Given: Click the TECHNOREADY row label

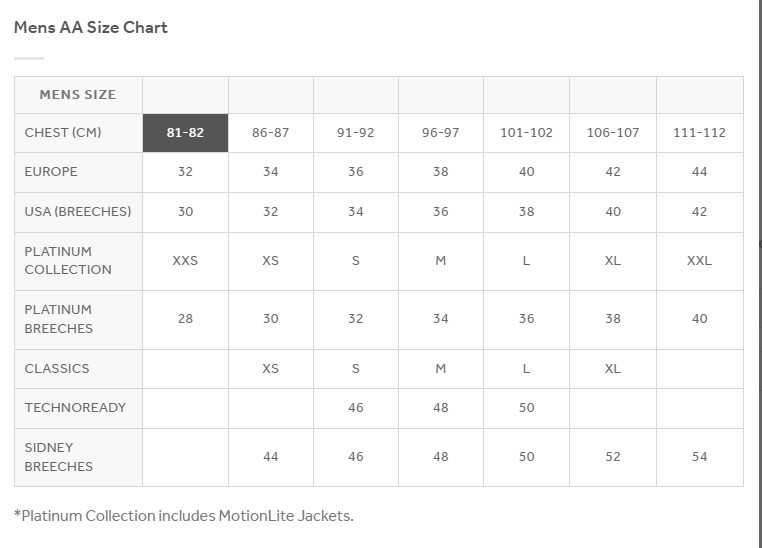Looking at the screenshot, I should click(x=78, y=408).
